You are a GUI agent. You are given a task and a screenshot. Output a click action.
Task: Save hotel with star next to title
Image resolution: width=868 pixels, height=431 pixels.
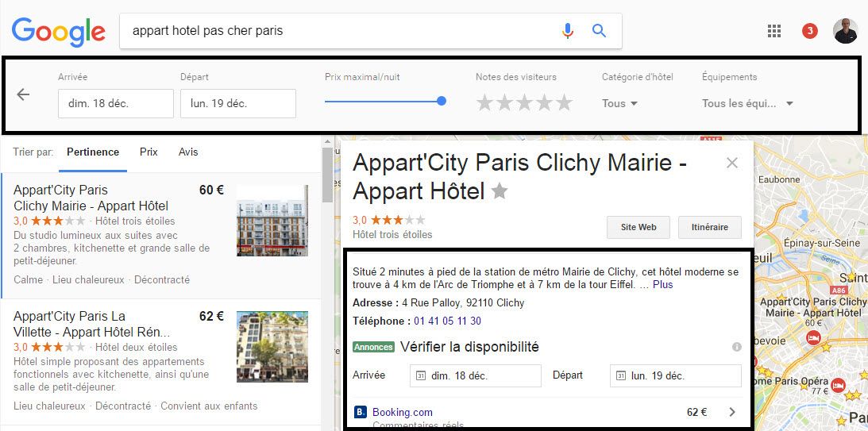point(500,191)
